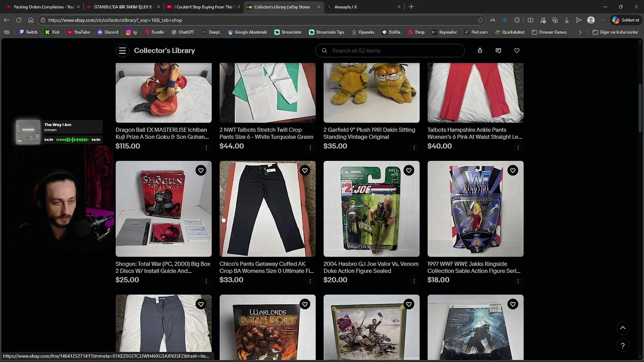
Task: Add WWF Ringside Sable figure to watchlist
Action: coord(513,170)
